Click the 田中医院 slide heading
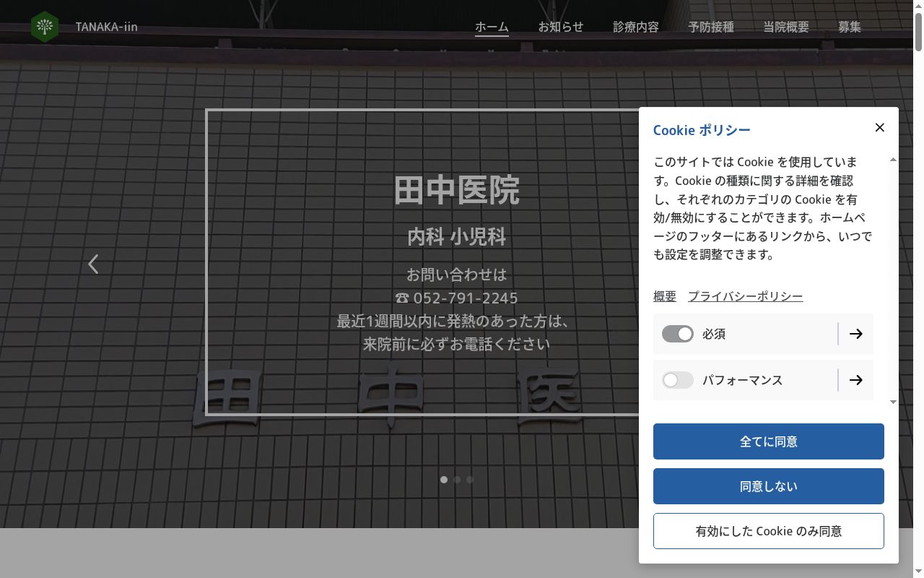 point(457,190)
